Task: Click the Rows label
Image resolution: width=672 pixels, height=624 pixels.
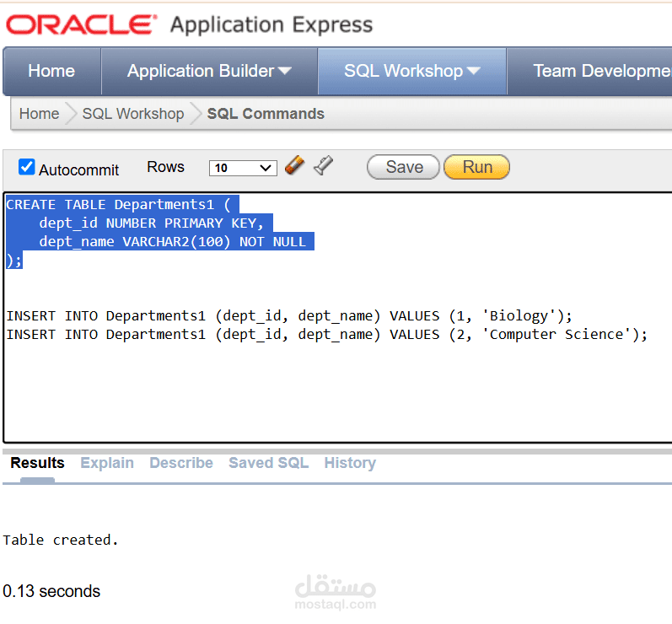Action: tap(165, 167)
